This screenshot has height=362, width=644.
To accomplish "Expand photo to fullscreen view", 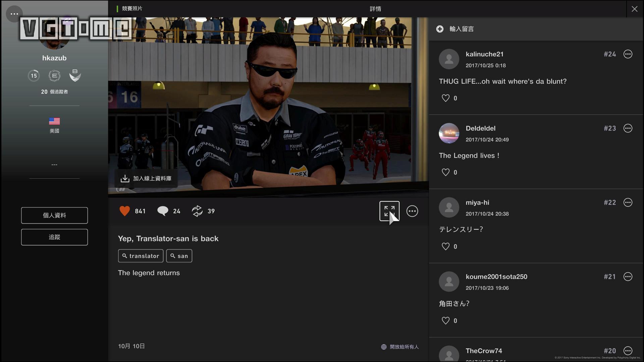I will (x=389, y=211).
